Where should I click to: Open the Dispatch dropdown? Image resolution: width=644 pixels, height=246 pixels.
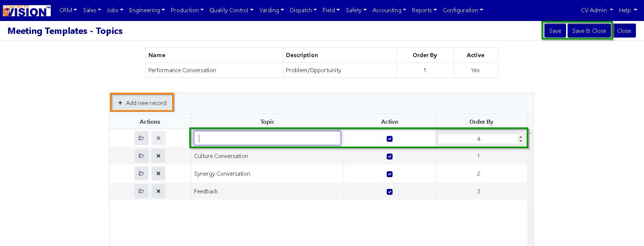303,10
